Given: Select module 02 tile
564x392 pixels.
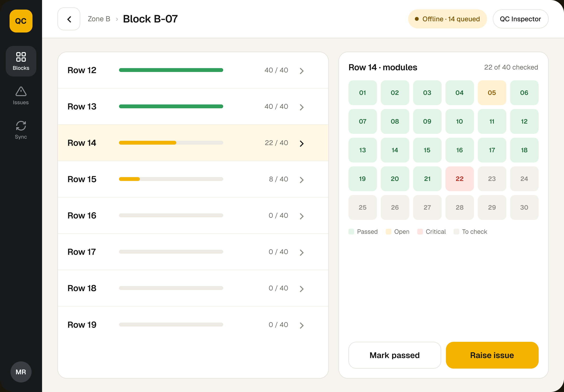Looking at the screenshot, I should 395,93.
